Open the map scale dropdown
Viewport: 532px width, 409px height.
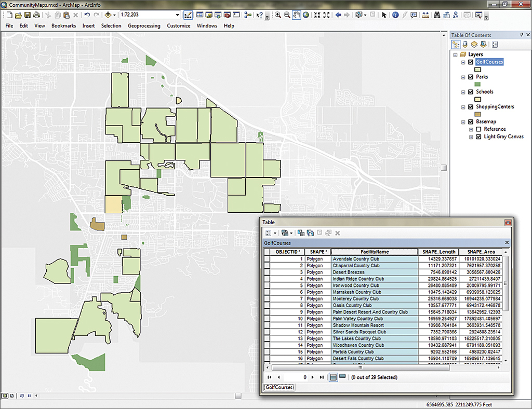tap(177, 15)
